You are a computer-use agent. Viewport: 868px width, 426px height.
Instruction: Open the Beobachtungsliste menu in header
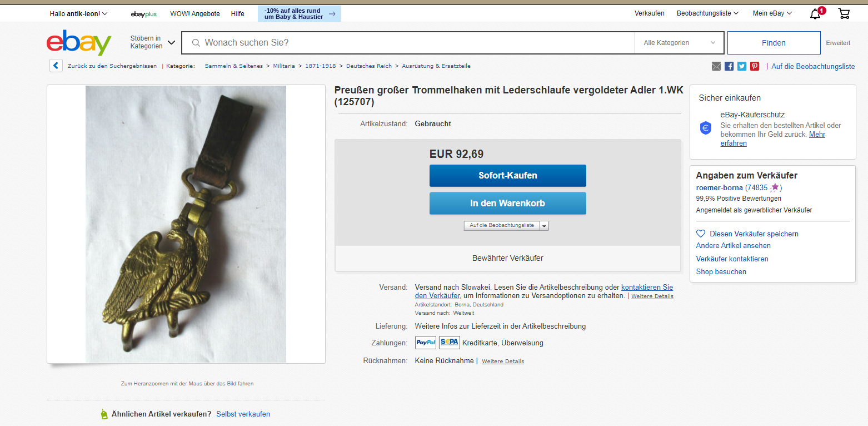(707, 13)
